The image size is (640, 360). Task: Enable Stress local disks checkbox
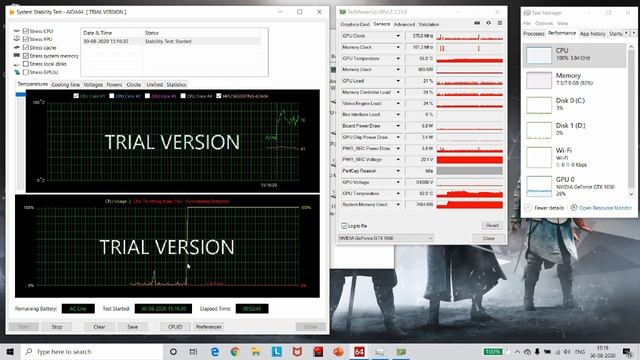click(26, 64)
